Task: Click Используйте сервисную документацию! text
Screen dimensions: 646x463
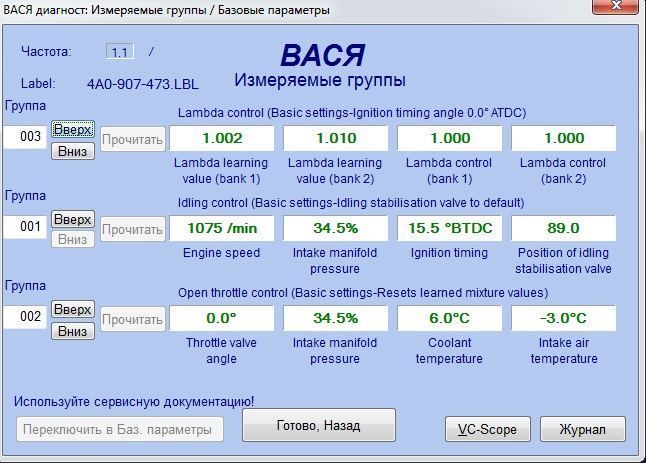Action: [134, 401]
